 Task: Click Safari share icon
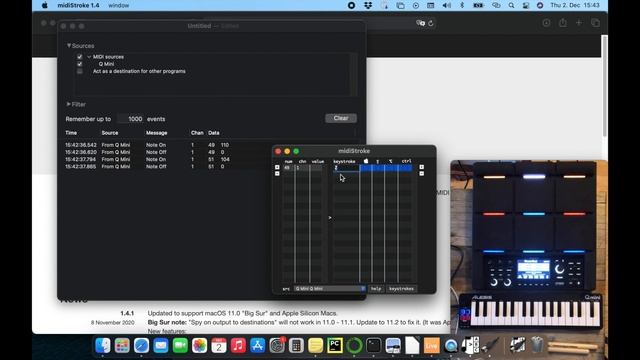coord(563,23)
